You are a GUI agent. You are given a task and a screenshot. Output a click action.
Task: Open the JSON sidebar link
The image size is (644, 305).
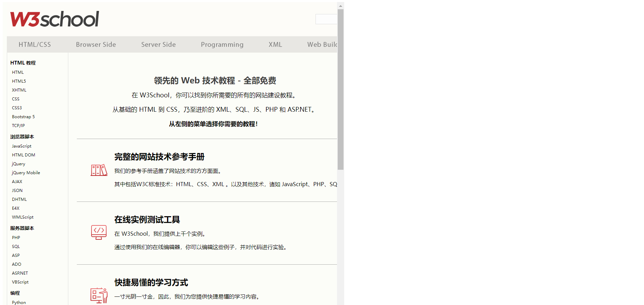tap(17, 191)
